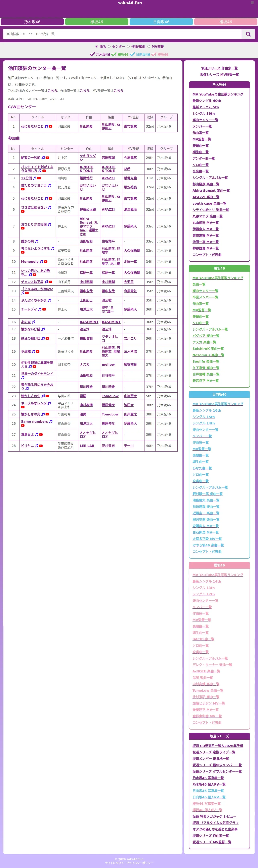Click the 菅原咲月 center cell
This screenshot has width=258, height=868.
tap(67, 169)
